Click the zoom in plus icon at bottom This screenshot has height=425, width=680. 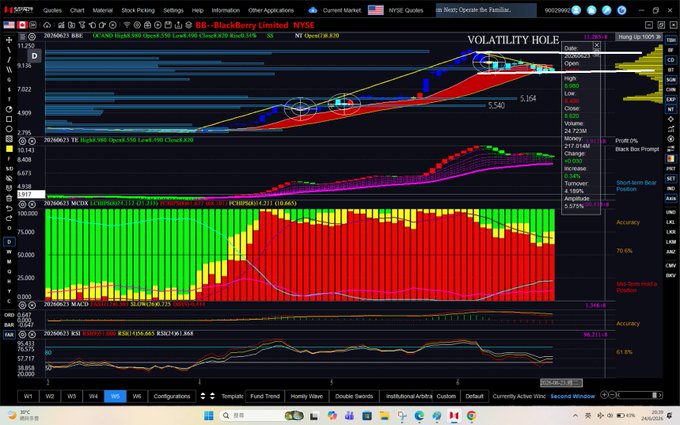pos(604,395)
